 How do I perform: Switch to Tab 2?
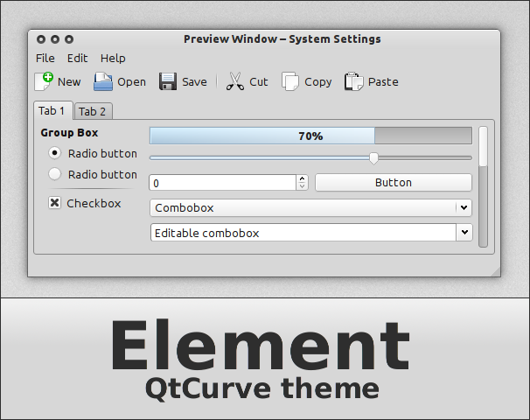click(93, 111)
